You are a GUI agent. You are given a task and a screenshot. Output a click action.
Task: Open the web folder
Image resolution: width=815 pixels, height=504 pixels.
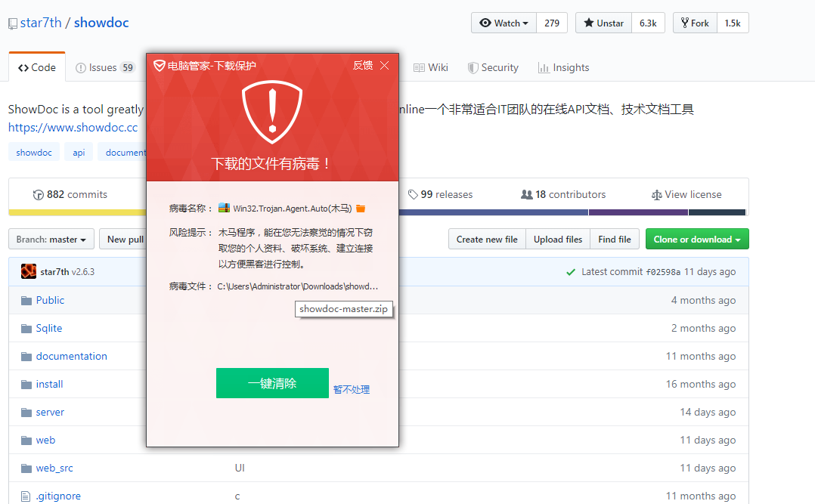45,440
